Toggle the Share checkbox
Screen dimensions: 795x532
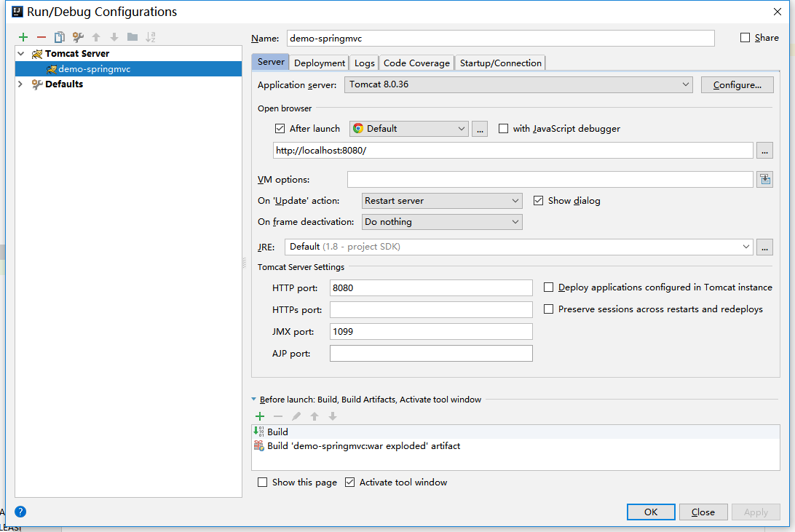(745, 38)
